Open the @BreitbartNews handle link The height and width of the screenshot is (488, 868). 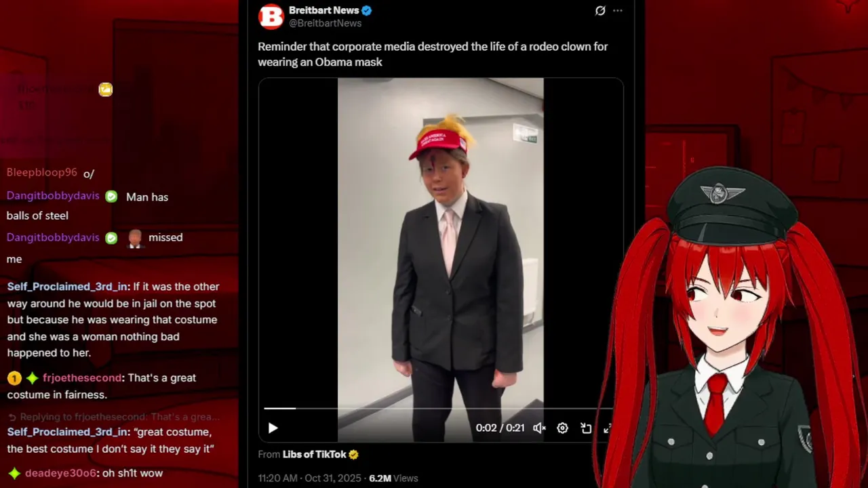tap(325, 23)
